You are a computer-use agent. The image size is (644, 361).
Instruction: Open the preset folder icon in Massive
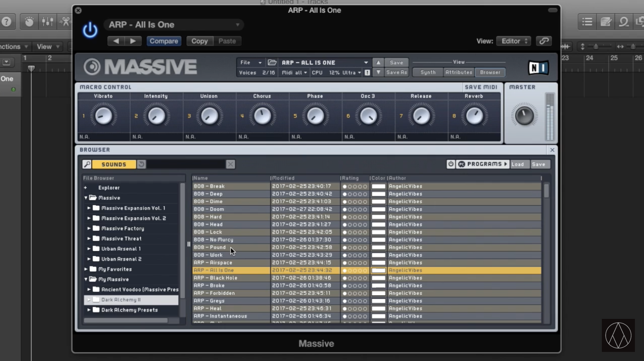(272, 62)
